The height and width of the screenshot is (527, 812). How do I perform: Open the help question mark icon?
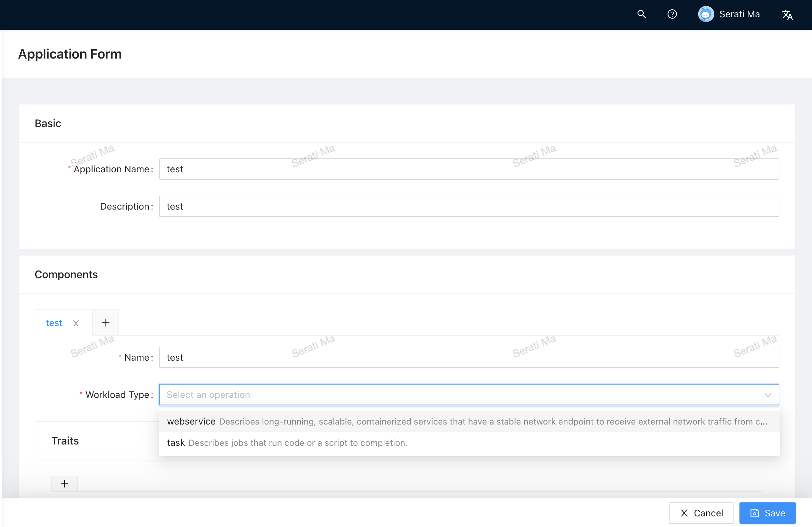(672, 14)
